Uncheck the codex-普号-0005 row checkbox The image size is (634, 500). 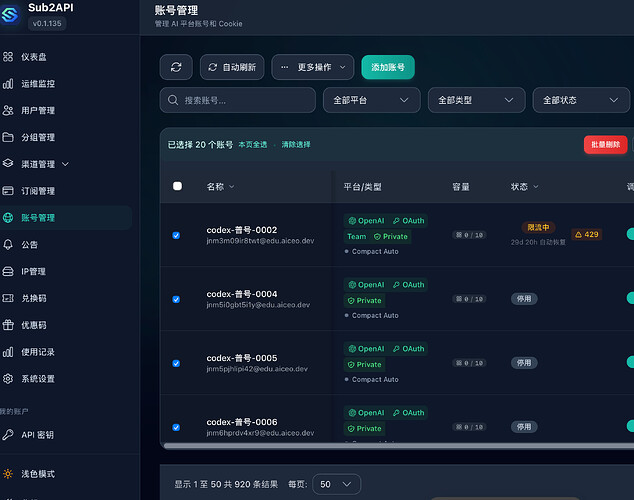pyautogui.click(x=176, y=363)
